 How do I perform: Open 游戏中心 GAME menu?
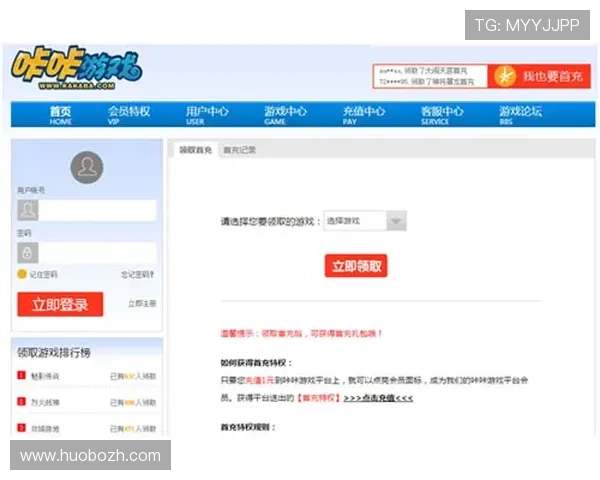point(285,115)
